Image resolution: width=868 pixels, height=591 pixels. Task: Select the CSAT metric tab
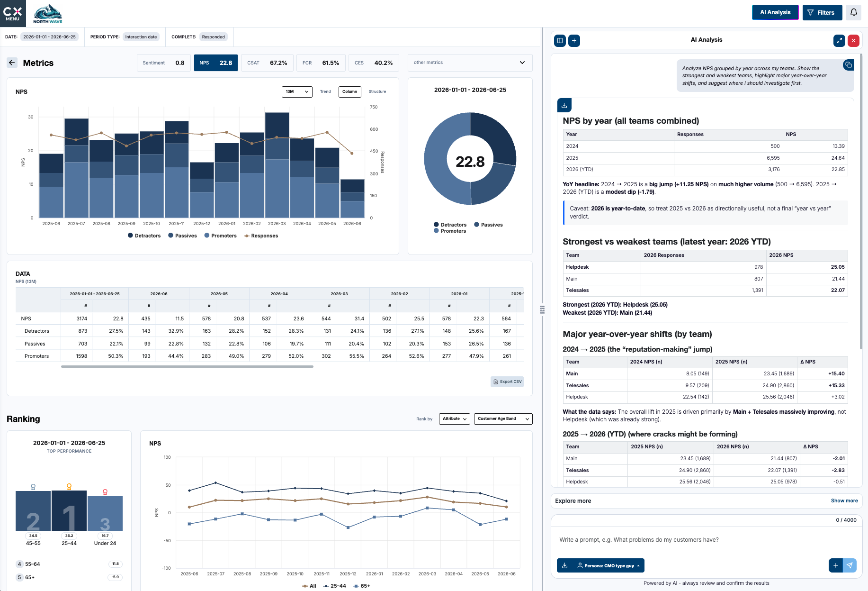[267, 63]
